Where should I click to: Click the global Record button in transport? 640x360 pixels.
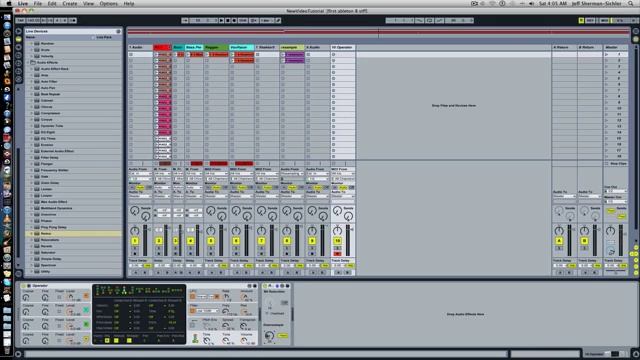coord(234,20)
